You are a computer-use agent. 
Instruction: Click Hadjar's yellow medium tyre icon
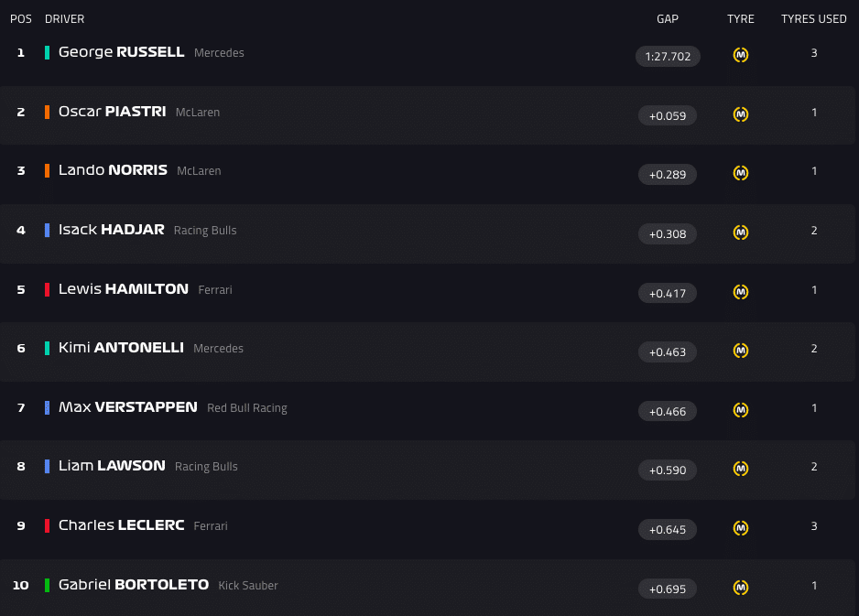(741, 232)
